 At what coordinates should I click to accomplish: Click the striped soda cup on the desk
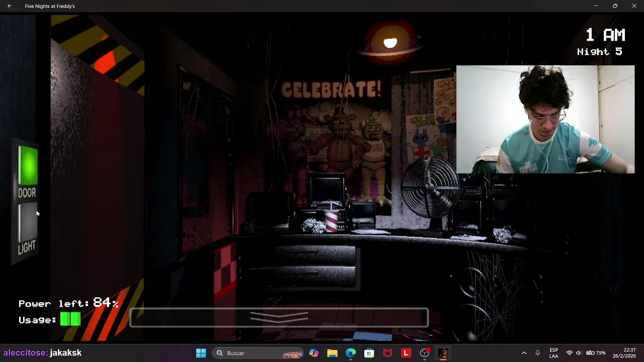click(331, 220)
